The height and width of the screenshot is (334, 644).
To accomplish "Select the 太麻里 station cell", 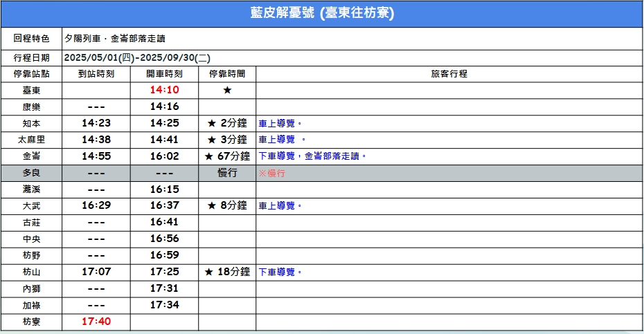I will (31, 140).
